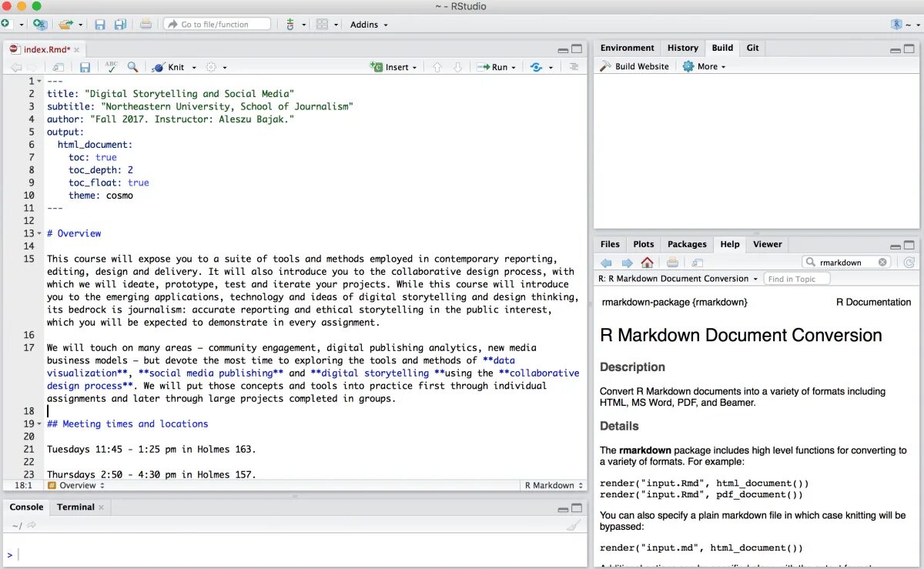
Task: Click the editor's go forward arrow
Action: point(32,68)
